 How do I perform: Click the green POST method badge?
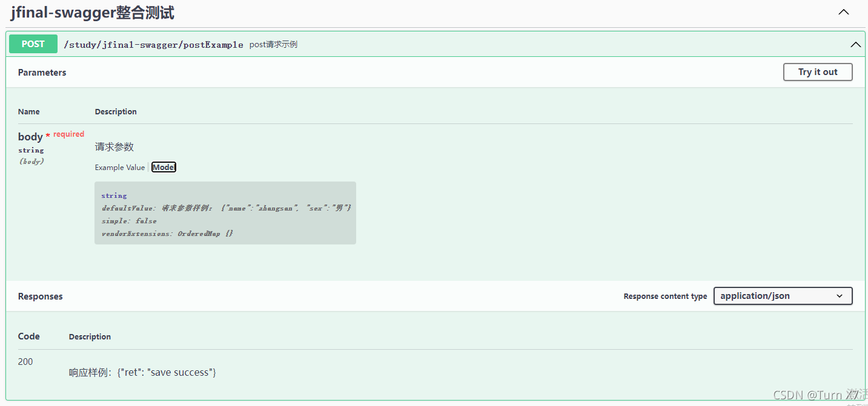tap(33, 44)
